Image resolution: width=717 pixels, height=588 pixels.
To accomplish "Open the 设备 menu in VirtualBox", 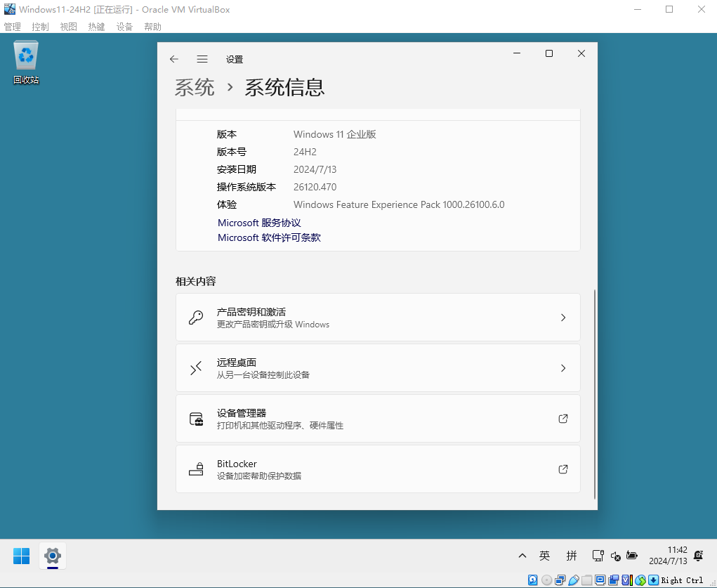I will (x=124, y=27).
